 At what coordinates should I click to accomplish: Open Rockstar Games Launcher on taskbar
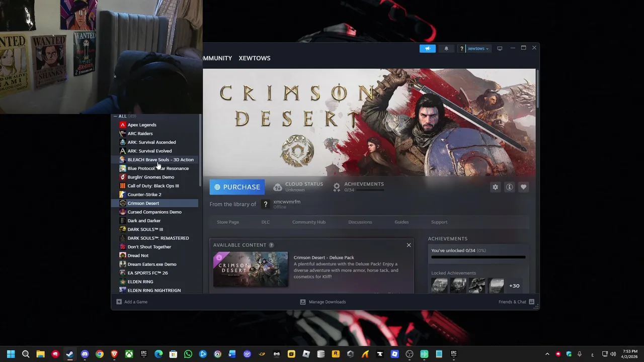336,354
